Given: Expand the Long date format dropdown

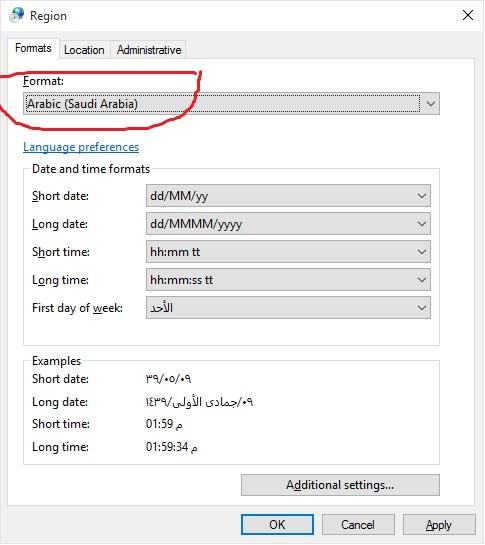Looking at the screenshot, I should coord(421,224).
